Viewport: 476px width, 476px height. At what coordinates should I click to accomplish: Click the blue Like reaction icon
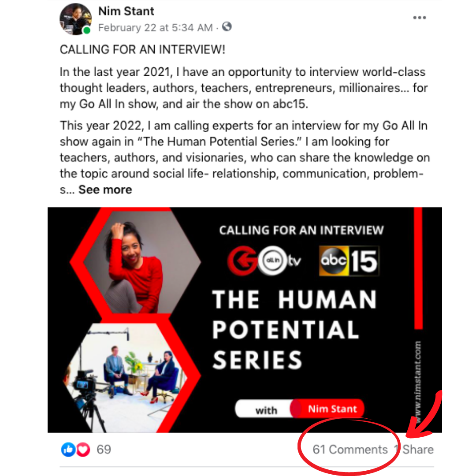[68, 449]
